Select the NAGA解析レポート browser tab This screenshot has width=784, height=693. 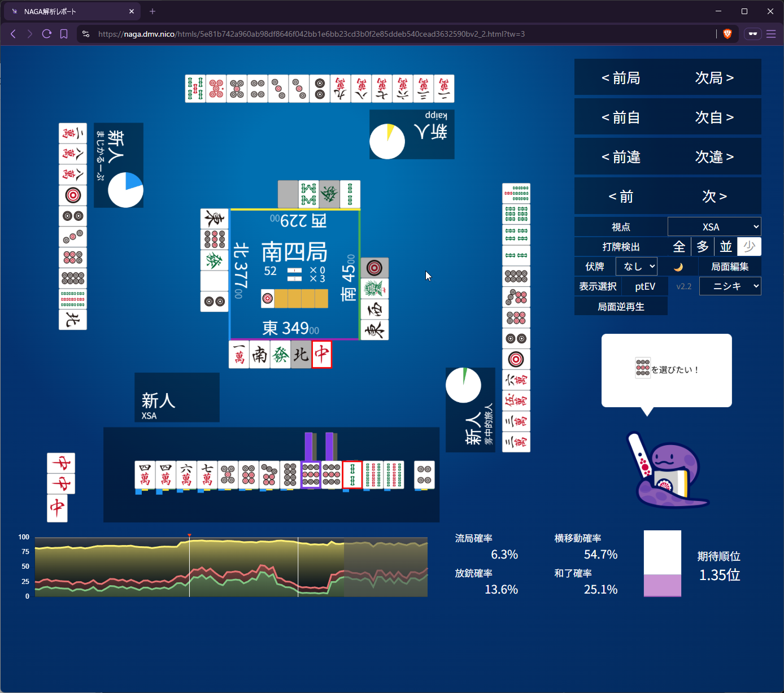click(x=71, y=11)
